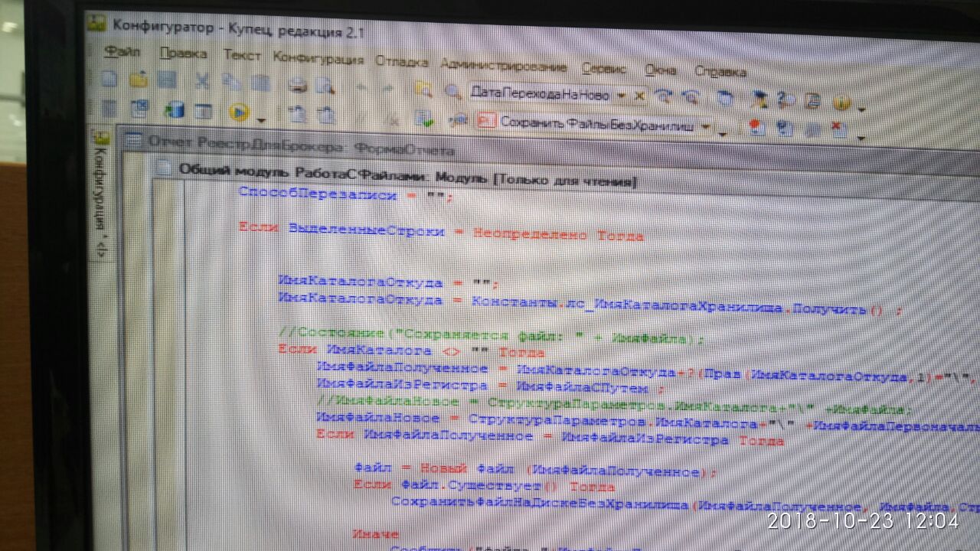This screenshot has height=551, width=980.
Task: Open the Конфигурация menu
Action: [318, 58]
